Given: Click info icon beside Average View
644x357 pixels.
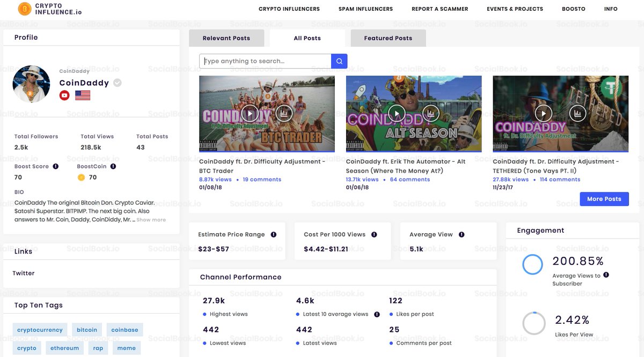Looking at the screenshot, I should tap(462, 235).
